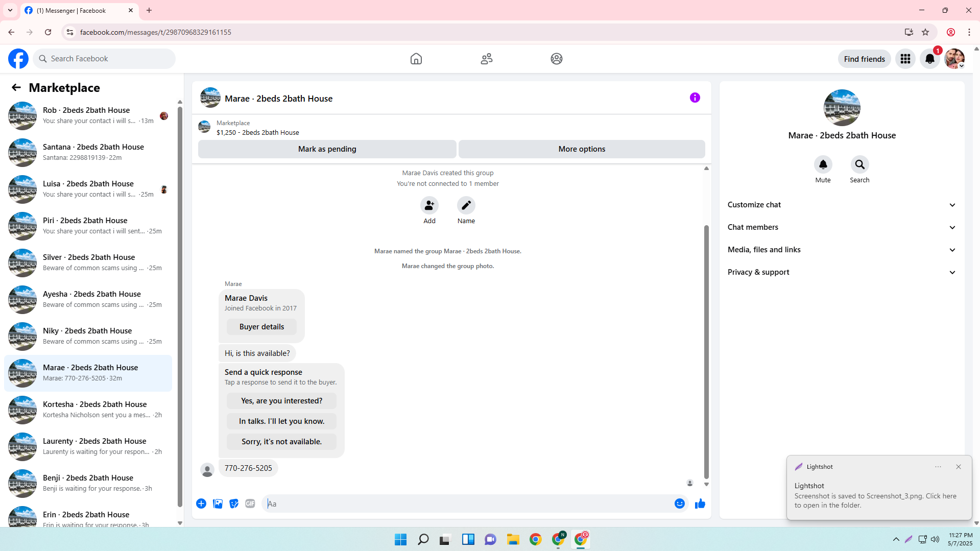Attach a photo or file

(218, 504)
